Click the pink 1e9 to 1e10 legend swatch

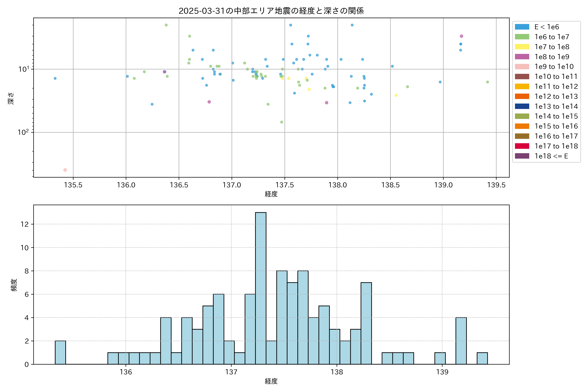click(522, 67)
